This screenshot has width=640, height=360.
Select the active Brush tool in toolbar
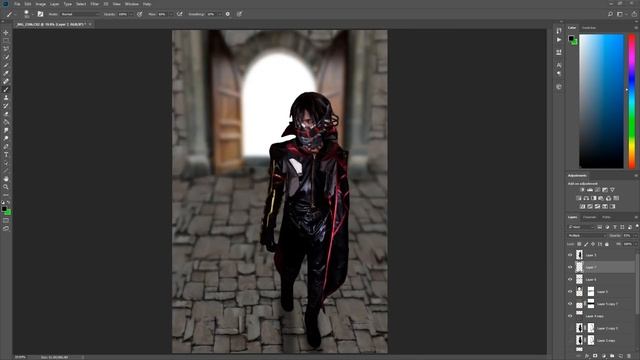(6, 90)
